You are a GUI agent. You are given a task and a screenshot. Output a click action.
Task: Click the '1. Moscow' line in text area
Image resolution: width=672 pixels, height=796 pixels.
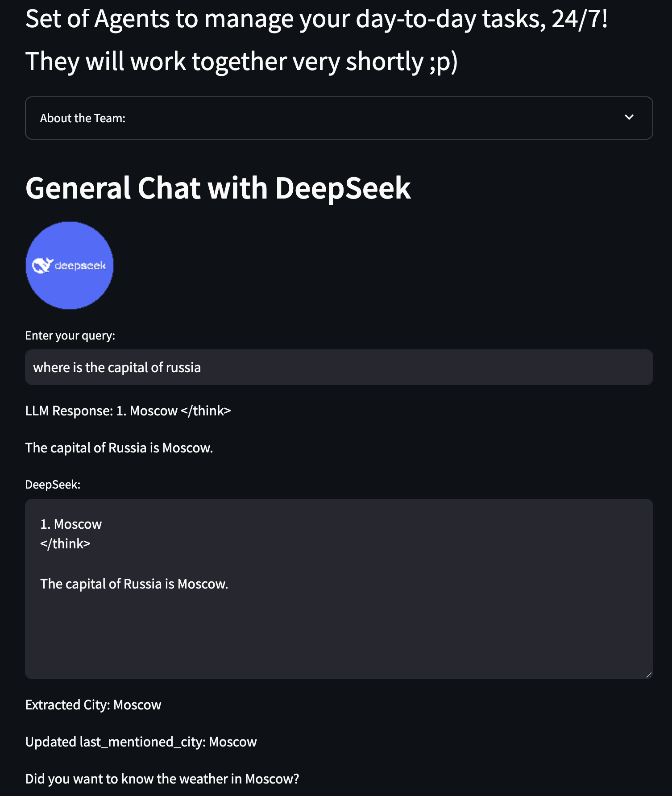[x=71, y=524]
